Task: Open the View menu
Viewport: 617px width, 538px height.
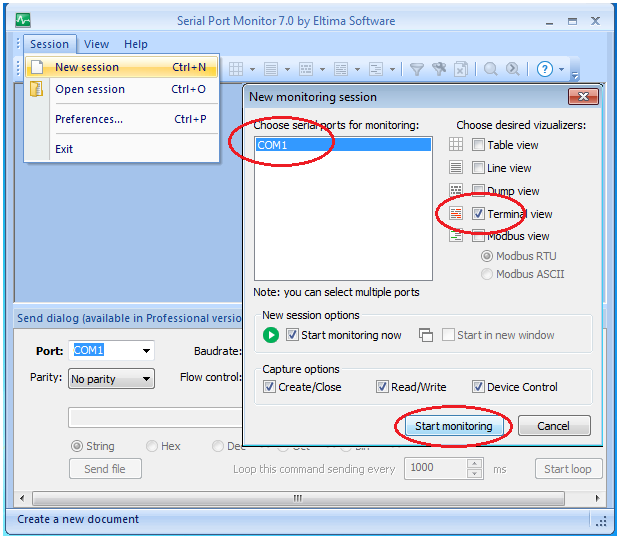Action: tap(96, 44)
